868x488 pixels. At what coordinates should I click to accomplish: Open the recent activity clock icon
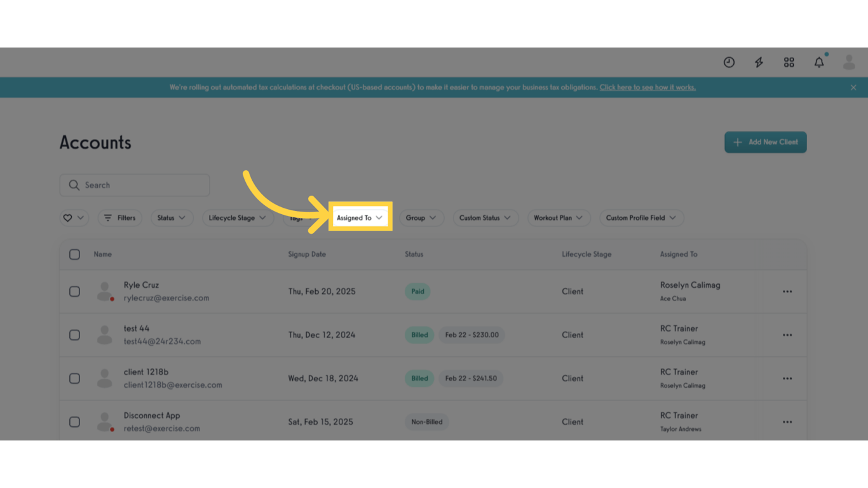coord(729,62)
